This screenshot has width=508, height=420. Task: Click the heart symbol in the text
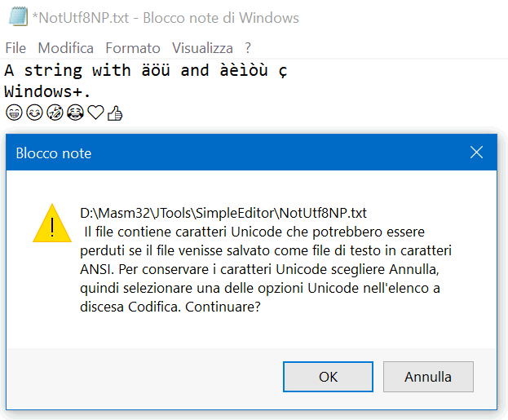coord(95,113)
